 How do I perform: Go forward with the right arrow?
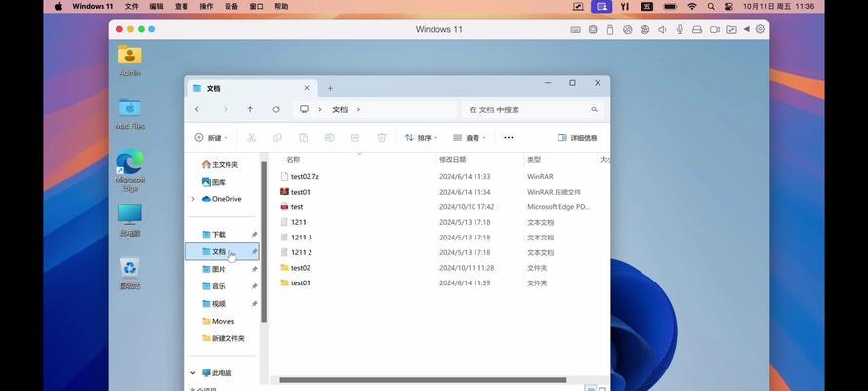(225, 109)
